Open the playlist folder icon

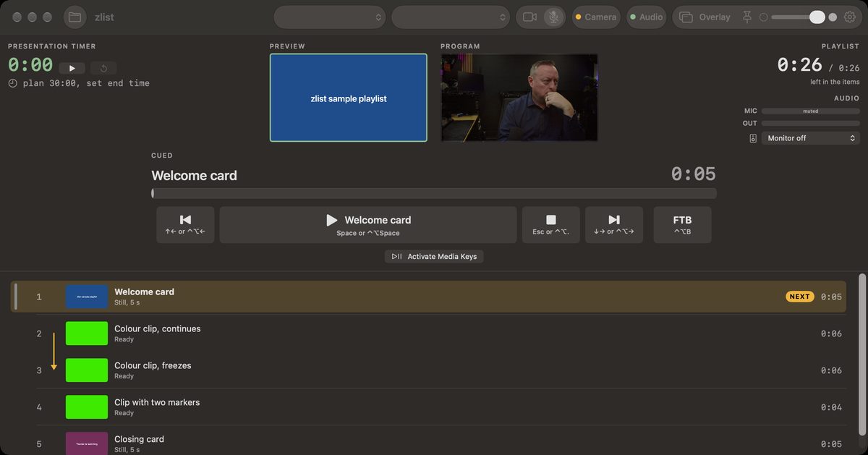(75, 17)
